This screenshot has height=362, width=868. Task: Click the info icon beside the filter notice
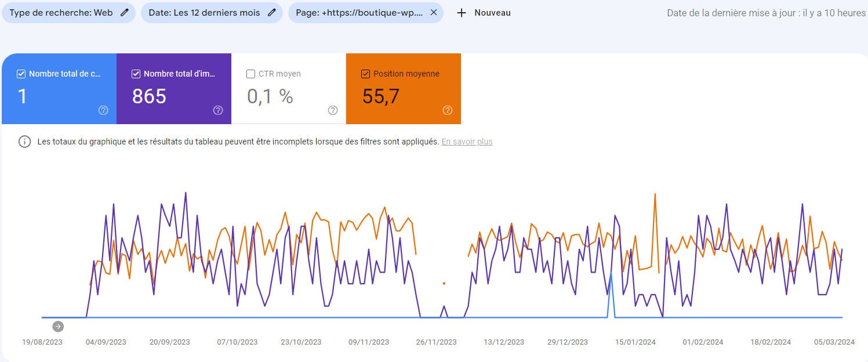pyautogui.click(x=24, y=142)
